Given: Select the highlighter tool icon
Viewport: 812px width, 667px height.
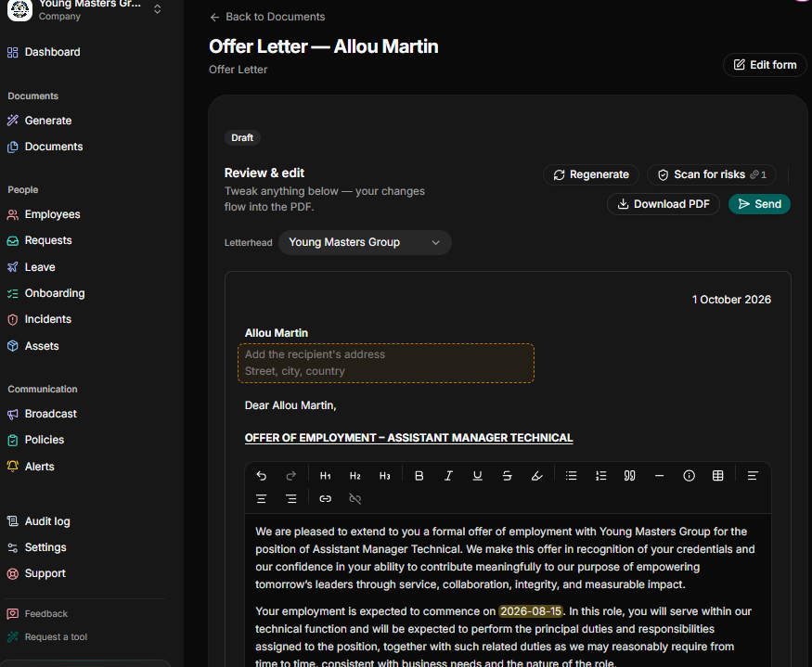Looking at the screenshot, I should [536, 475].
